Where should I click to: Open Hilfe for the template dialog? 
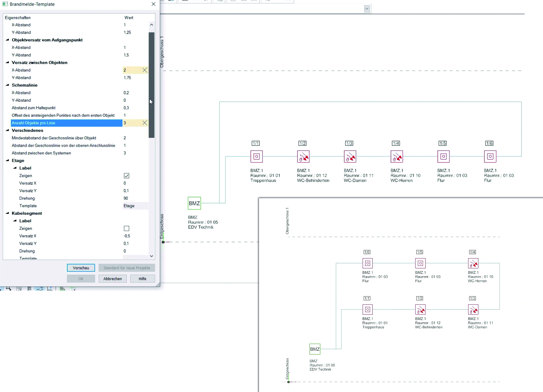coord(142,279)
